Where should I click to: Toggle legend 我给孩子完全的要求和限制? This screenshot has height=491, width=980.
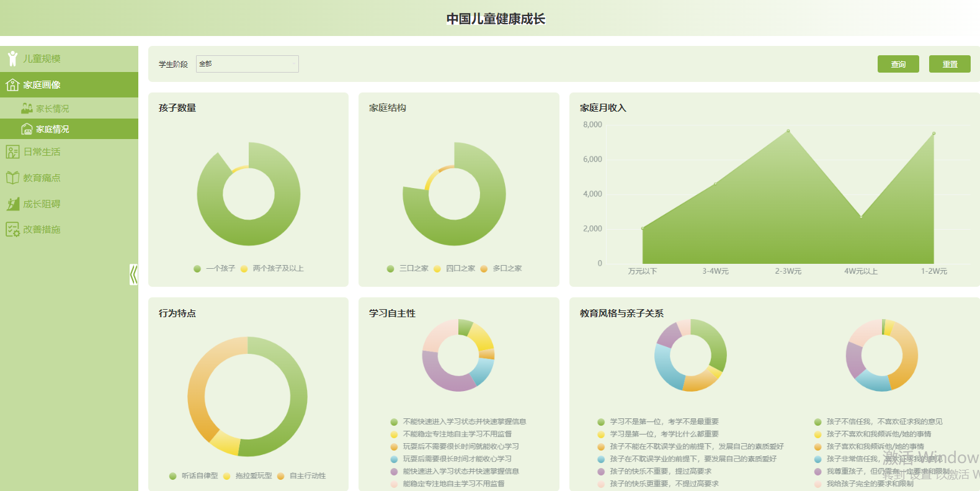coord(864,484)
